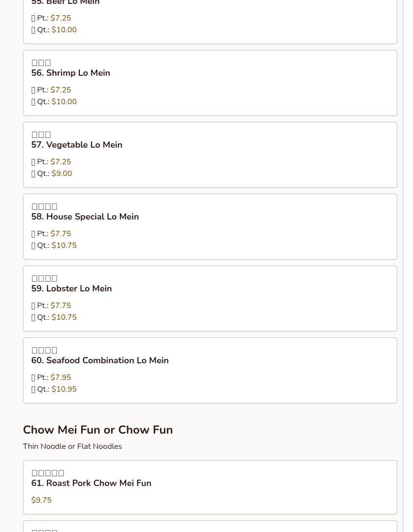Select the Vegetable Lo Mein menu item
This screenshot has height=532, width=413.
click(77, 145)
